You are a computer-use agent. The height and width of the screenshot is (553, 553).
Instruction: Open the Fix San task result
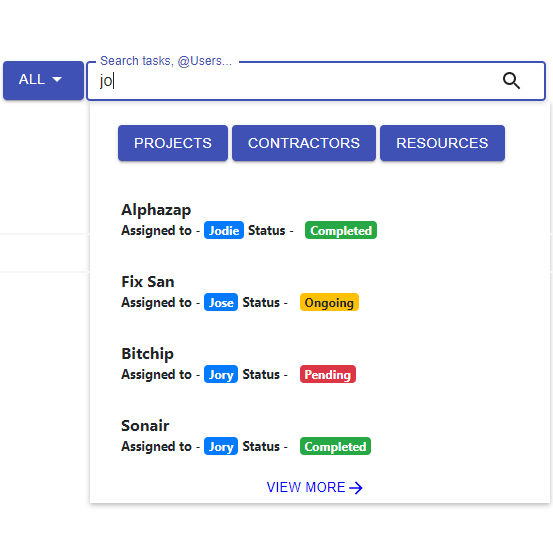coord(148,282)
